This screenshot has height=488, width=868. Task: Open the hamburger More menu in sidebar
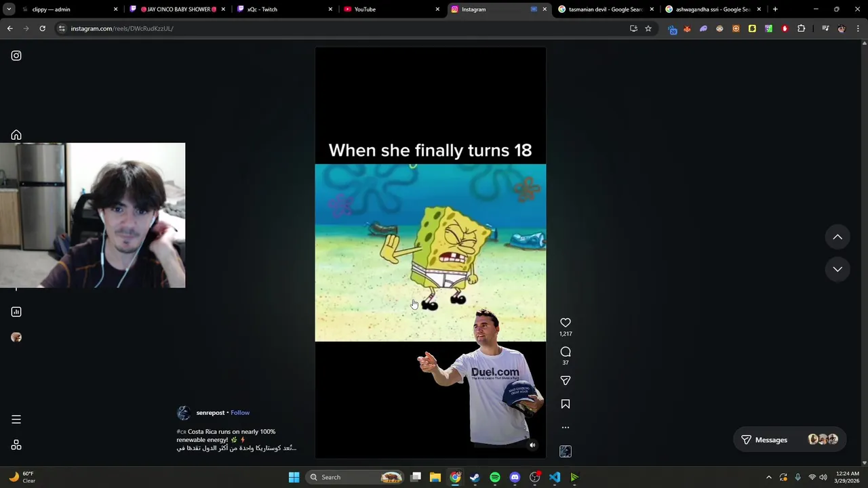tap(16, 420)
